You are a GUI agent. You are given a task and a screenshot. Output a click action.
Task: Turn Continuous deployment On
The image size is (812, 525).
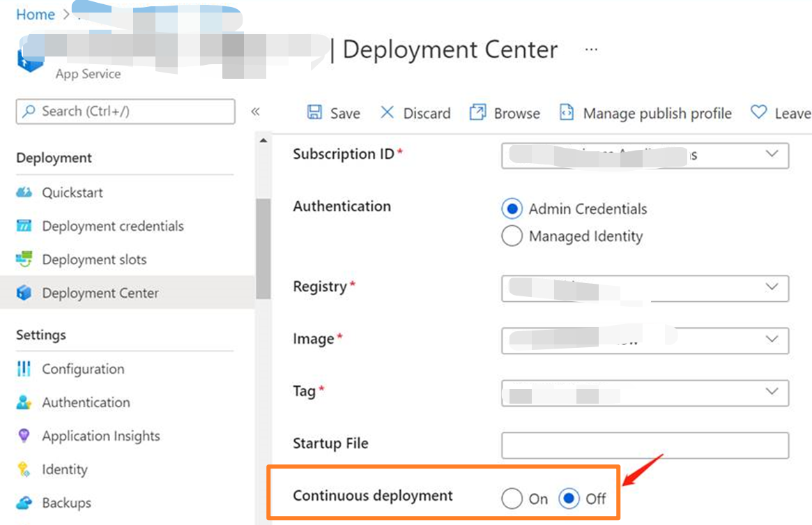[x=512, y=499]
